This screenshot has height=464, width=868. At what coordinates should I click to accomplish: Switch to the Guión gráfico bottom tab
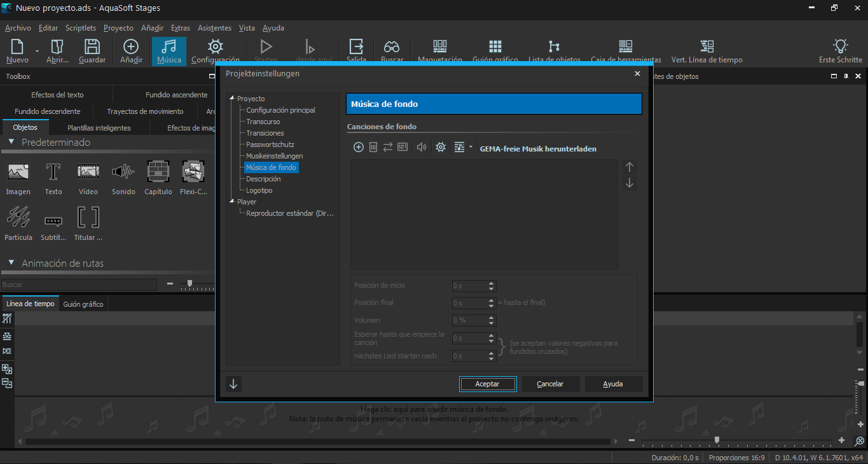(83, 304)
